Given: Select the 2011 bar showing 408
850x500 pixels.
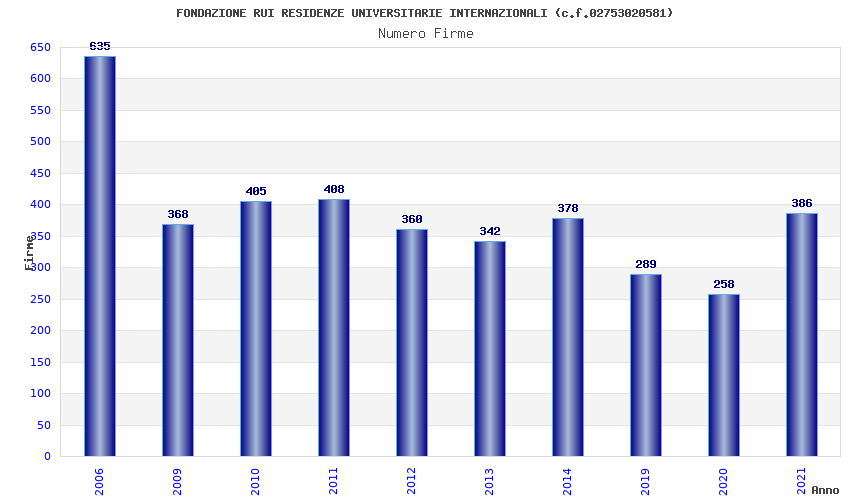Looking at the screenshot, I should (x=334, y=328).
